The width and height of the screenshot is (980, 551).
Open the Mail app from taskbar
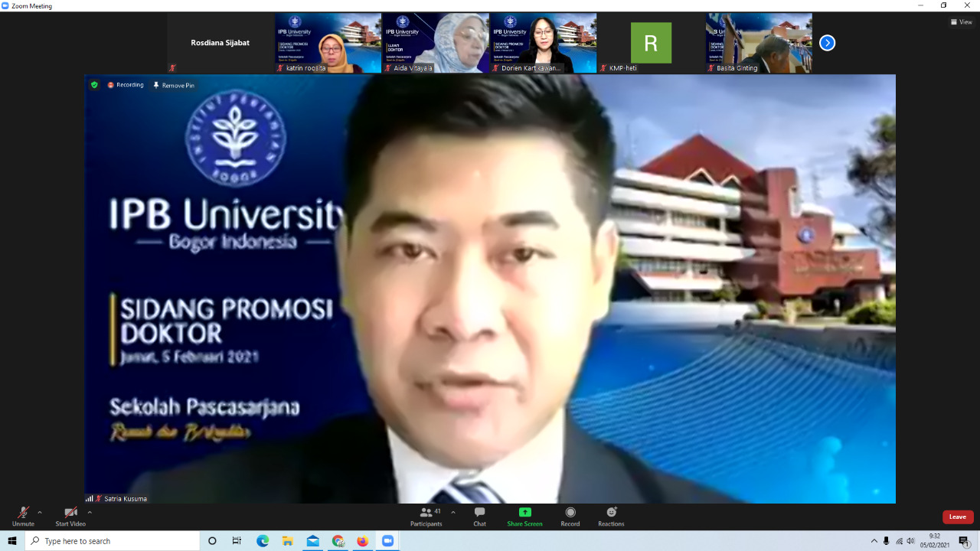click(x=312, y=541)
